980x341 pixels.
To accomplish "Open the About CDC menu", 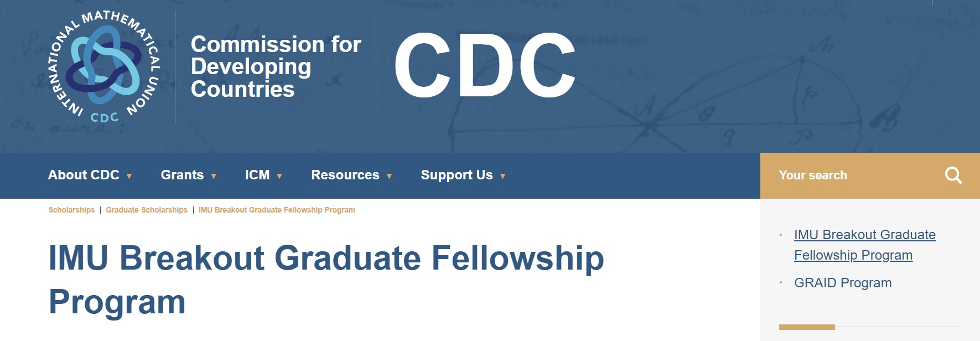I will click(x=84, y=175).
